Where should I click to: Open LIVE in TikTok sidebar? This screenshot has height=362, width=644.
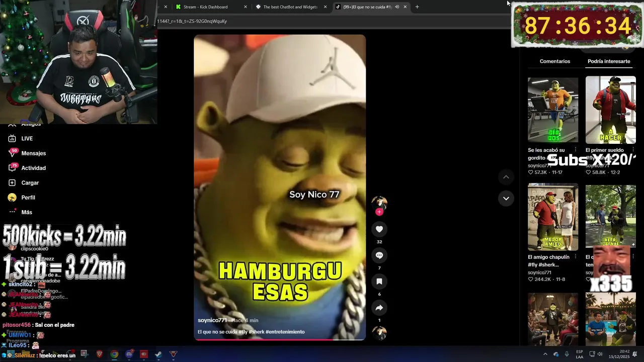coord(27,139)
